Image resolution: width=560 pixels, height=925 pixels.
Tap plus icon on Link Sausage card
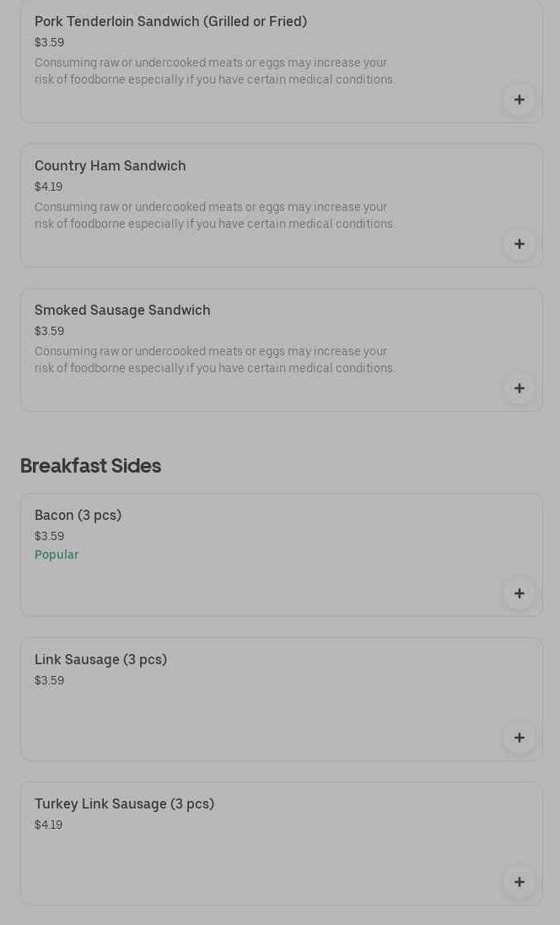coord(519,738)
